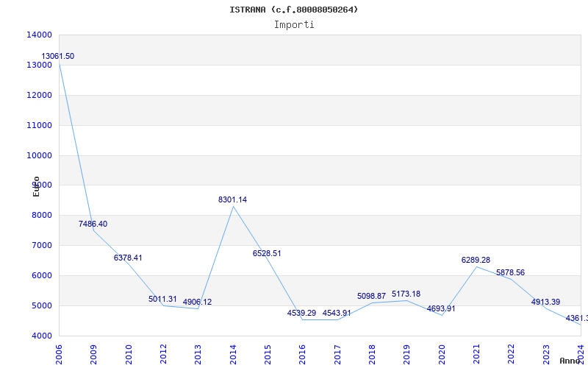The image size is (588, 368).
Task: Click the 14000 y-axis tick label
Action: (x=39, y=35)
